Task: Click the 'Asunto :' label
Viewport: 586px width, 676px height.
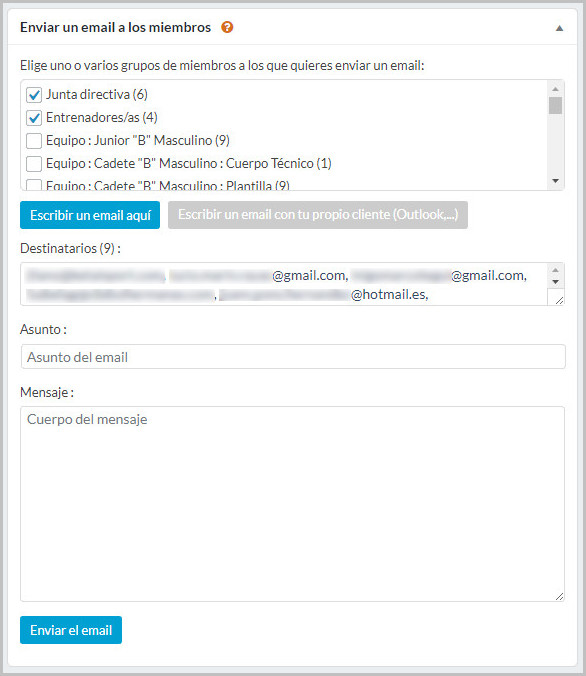Action: coord(43,329)
